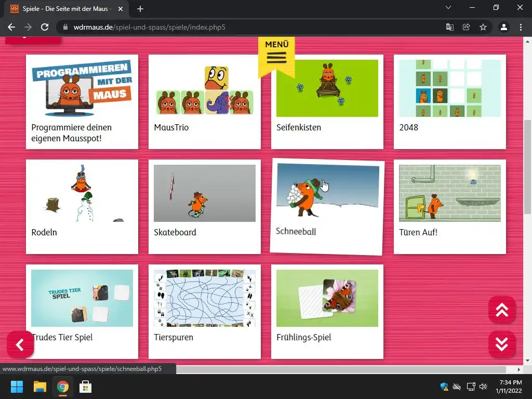
Task: Go back in browser history
Action: (11, 27)
